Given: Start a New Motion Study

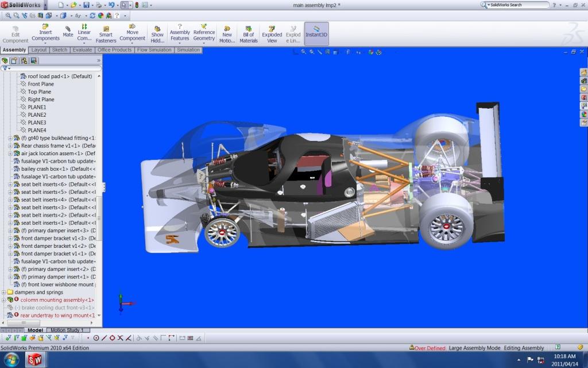Looking at the screenshot, I should (x=227, y=33).
